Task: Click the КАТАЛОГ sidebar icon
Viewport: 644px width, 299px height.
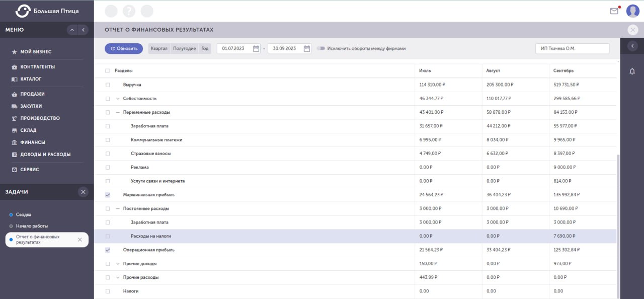Action: (14, 79)
